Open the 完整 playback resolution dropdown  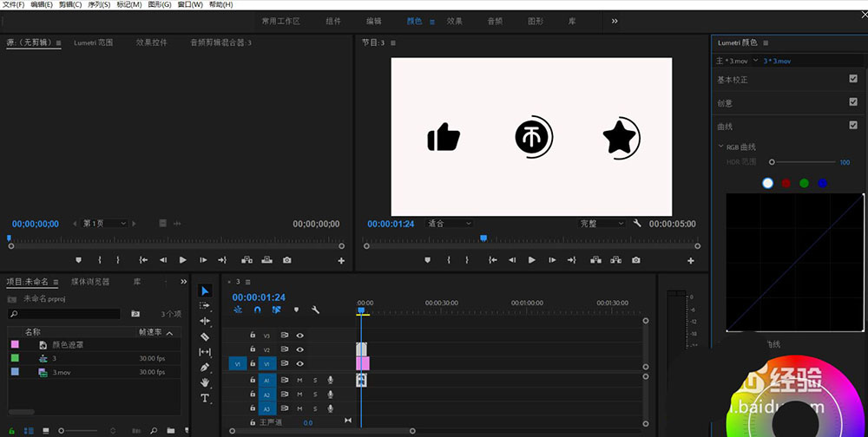pos(602,224)
